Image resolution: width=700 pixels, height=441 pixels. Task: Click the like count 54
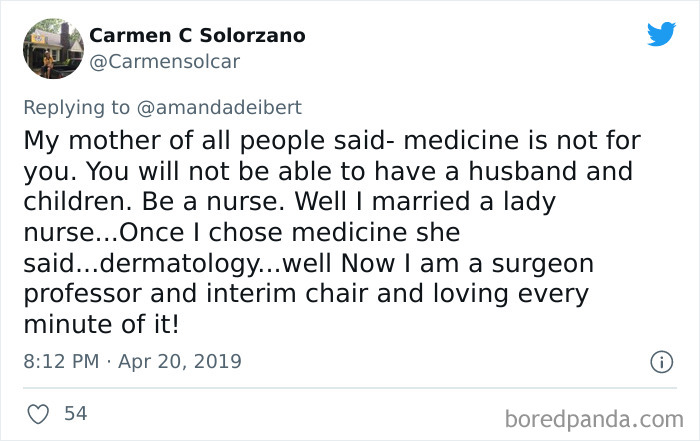(x=75, y=411)
